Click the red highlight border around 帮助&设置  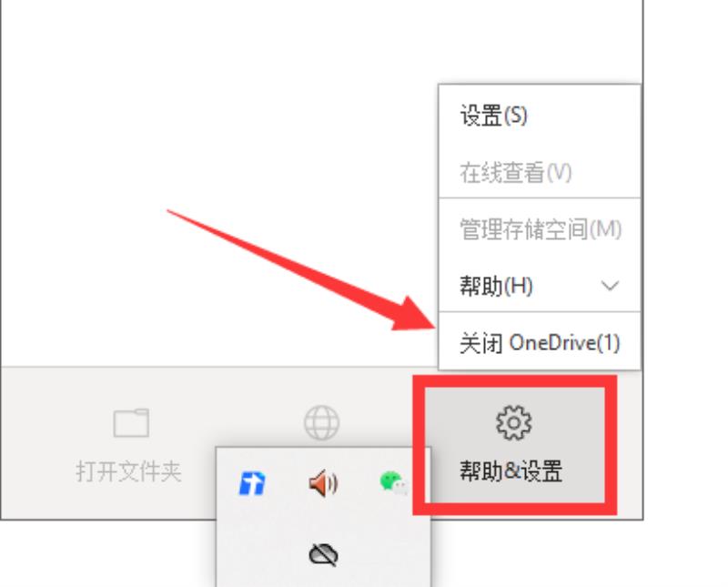coord(515,380)
